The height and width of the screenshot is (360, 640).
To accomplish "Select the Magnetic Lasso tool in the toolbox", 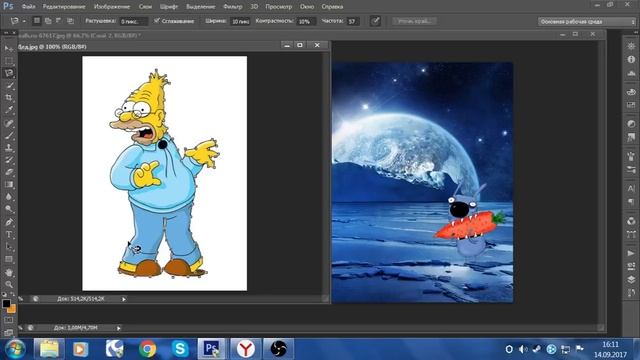I will tap(9, 73).
